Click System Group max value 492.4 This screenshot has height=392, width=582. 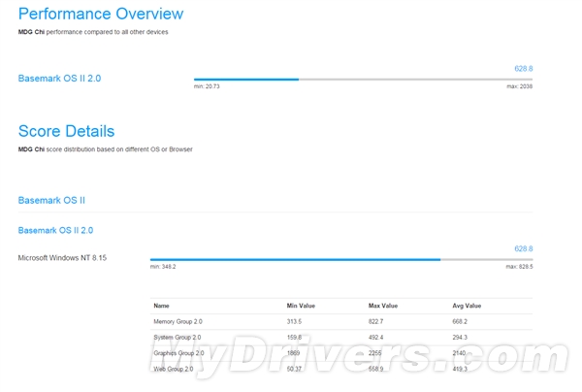pyautogui.click(x=375, y=338)
